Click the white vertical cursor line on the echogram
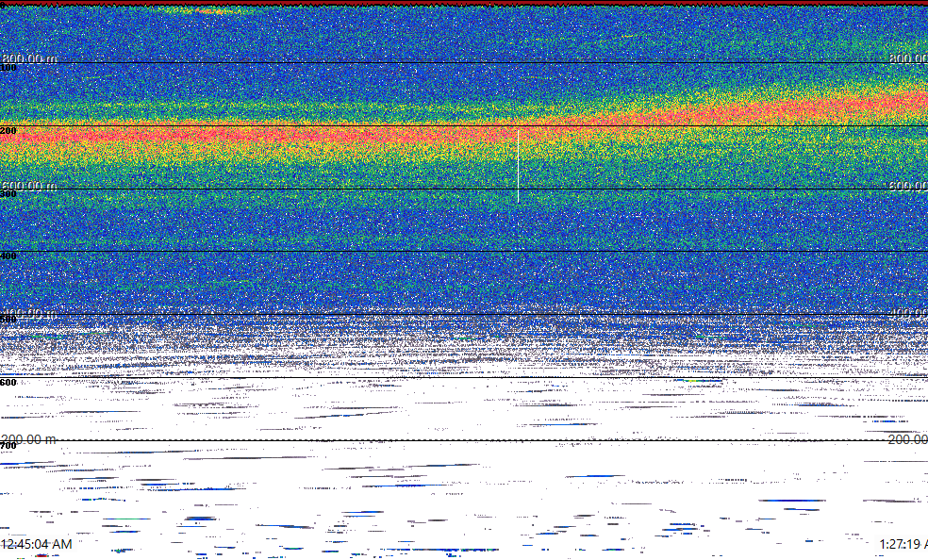The height and width of the screenshot is (560, 928). point(519,167)
